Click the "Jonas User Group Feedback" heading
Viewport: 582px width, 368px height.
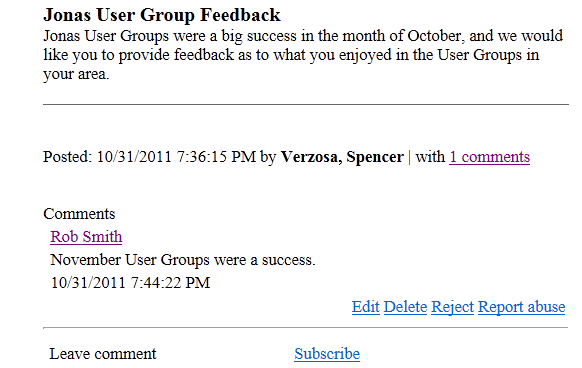click(x=162, y=15)
